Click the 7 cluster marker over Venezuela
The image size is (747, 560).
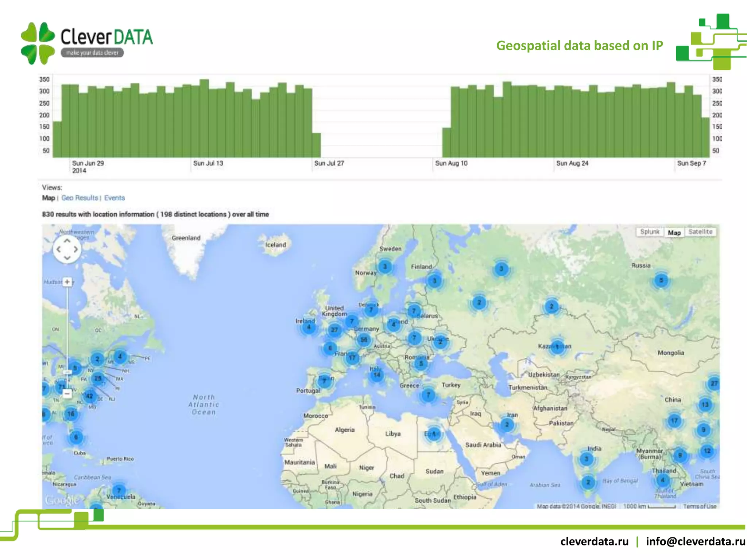(x=119, y=490)
